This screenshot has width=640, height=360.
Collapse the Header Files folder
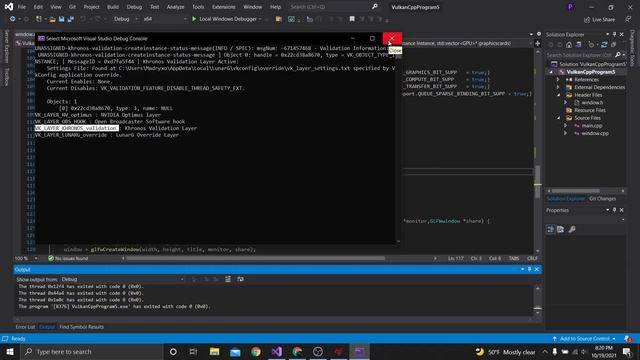(x=558, y=95)
